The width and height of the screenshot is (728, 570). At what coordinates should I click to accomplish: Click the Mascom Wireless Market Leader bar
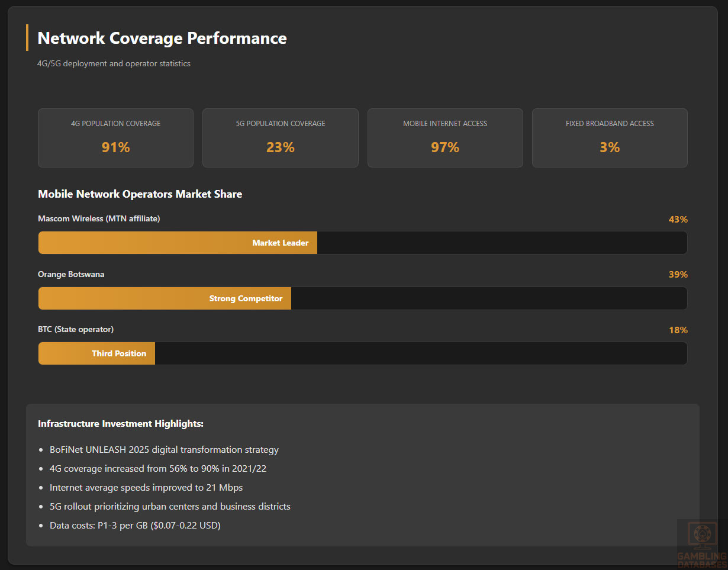[x=178, y=243]
